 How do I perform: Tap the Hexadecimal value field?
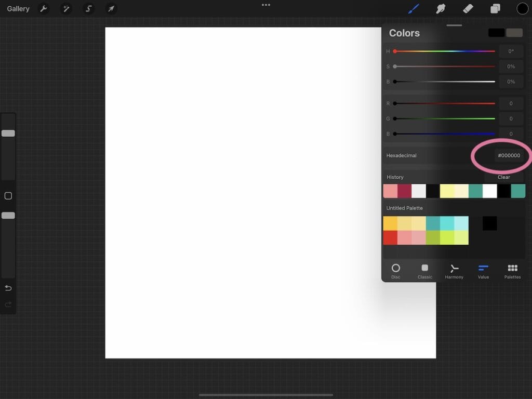click(509, 155)
